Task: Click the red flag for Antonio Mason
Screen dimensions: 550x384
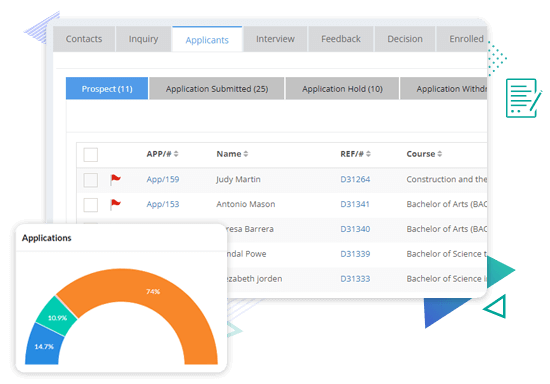Action: [115, 204]
